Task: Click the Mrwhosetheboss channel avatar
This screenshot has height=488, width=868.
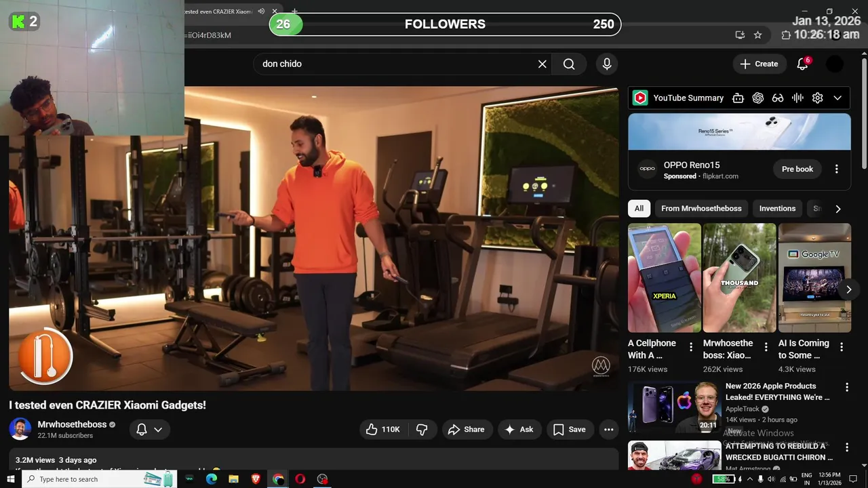Action: pyautogui.click(x=20, y=429)
